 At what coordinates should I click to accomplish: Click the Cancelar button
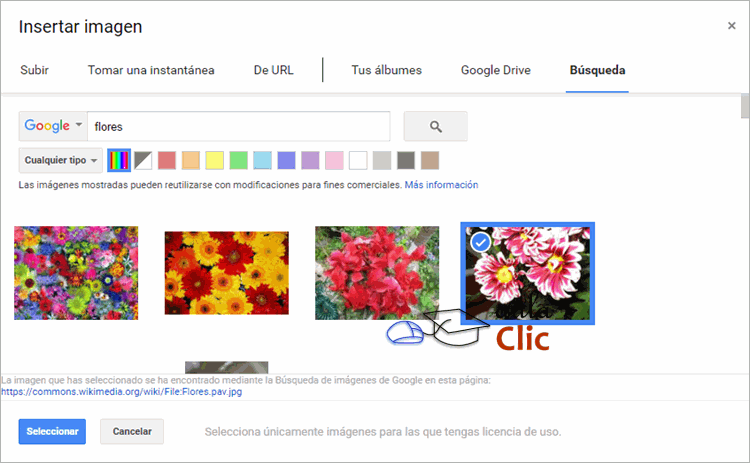point(132,431)
